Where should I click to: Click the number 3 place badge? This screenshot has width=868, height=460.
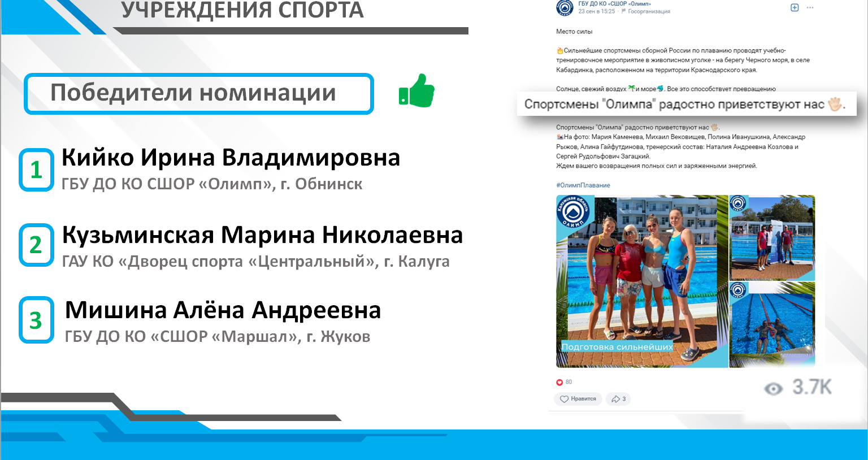36,320
